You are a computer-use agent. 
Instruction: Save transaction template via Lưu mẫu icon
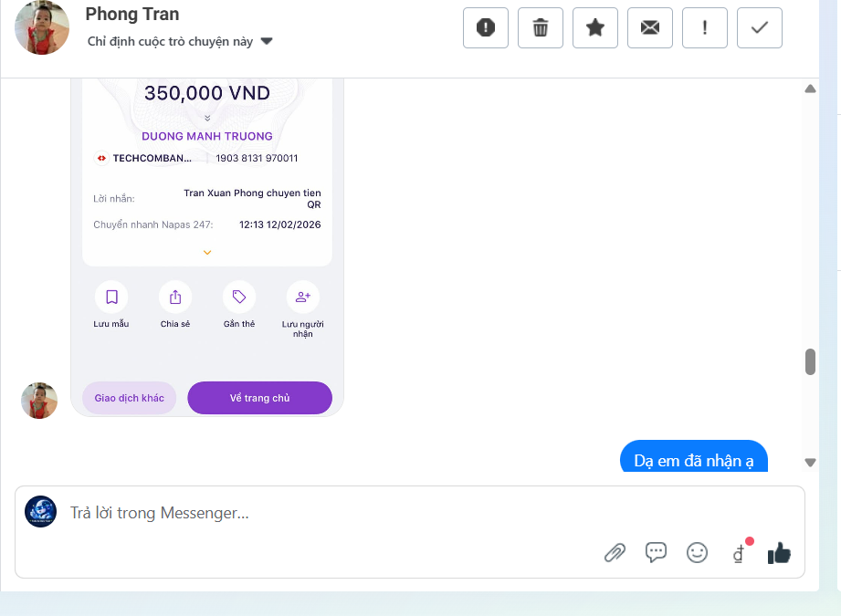110,296
